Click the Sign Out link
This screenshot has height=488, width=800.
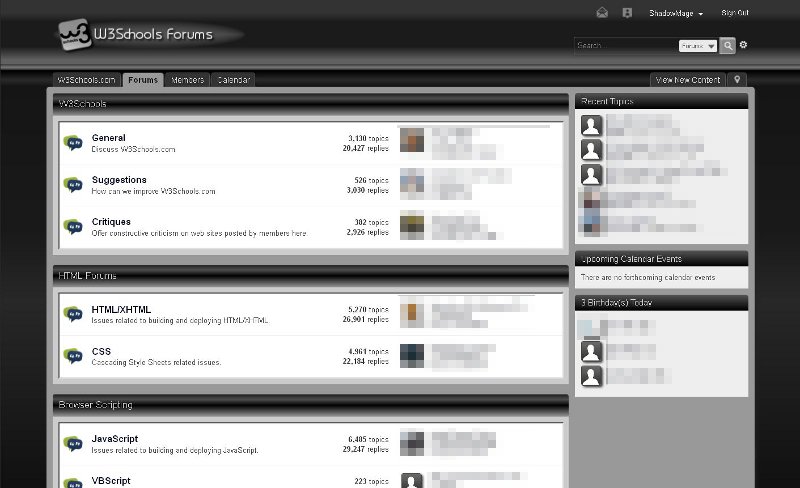point(735,13)
